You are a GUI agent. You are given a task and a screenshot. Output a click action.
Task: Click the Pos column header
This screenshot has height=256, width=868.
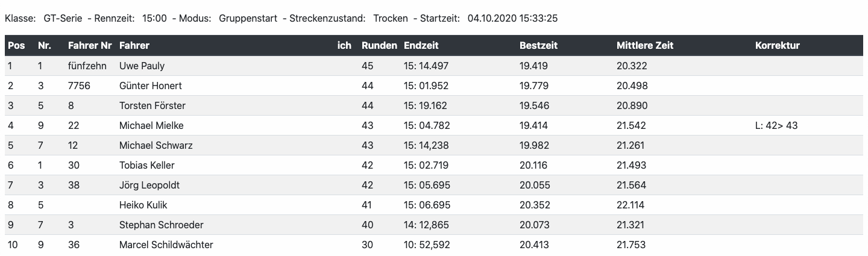coord(16,45)
